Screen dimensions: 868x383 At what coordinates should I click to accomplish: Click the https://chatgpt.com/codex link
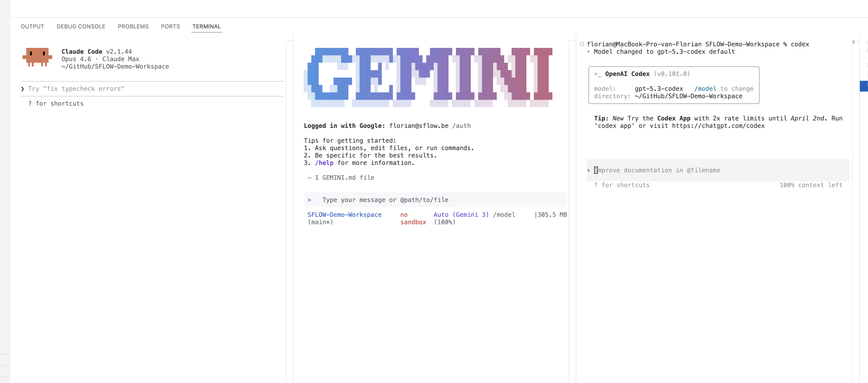[x=718, y=126]
